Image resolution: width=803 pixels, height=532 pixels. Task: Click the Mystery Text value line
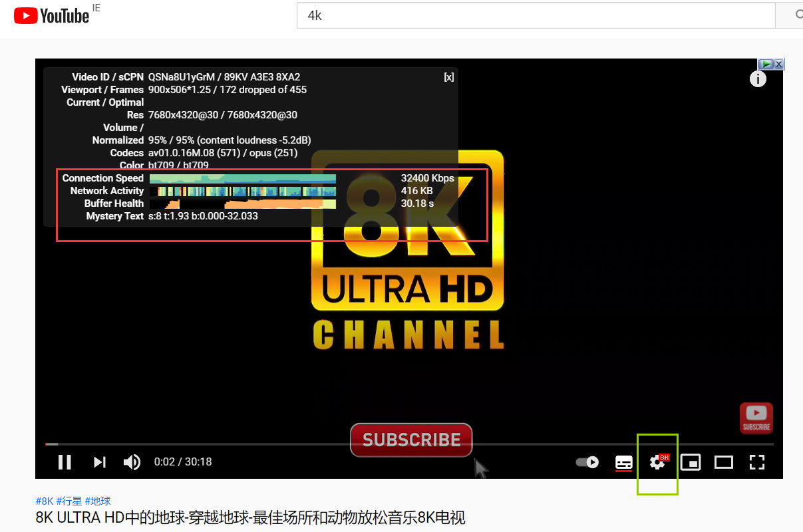[x=203, y=216]
